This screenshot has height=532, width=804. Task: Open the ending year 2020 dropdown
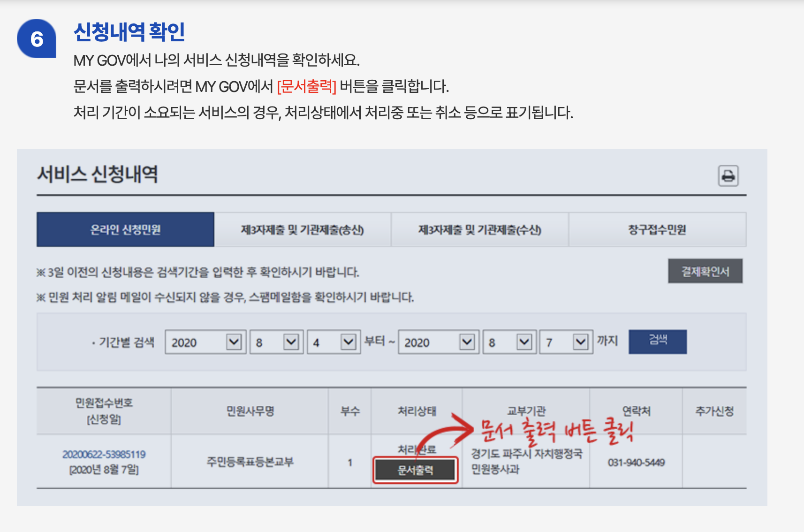(438, 342)
